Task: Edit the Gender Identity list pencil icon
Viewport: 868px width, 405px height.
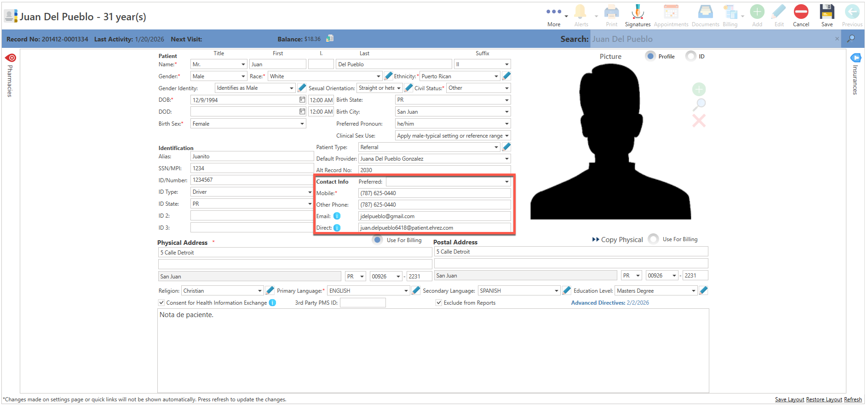Action: [302, 87]
